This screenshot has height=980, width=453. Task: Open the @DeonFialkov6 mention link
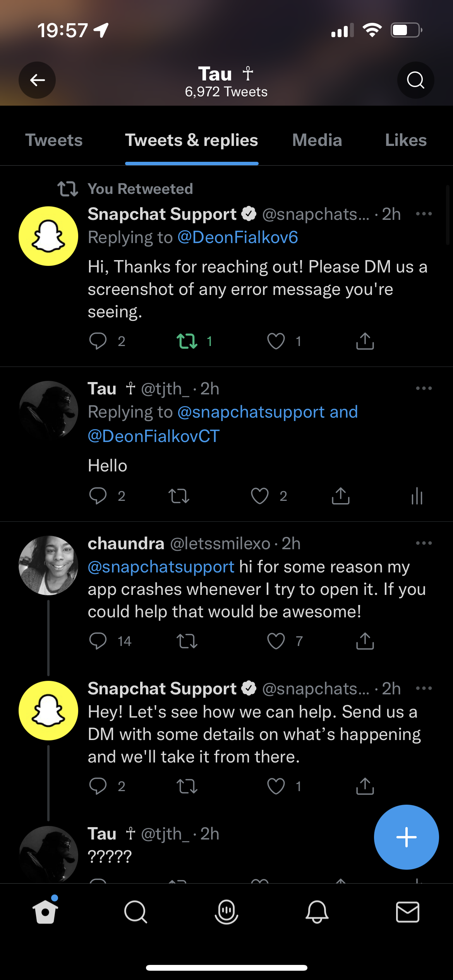pyautogui.click(x=237, y=237)
